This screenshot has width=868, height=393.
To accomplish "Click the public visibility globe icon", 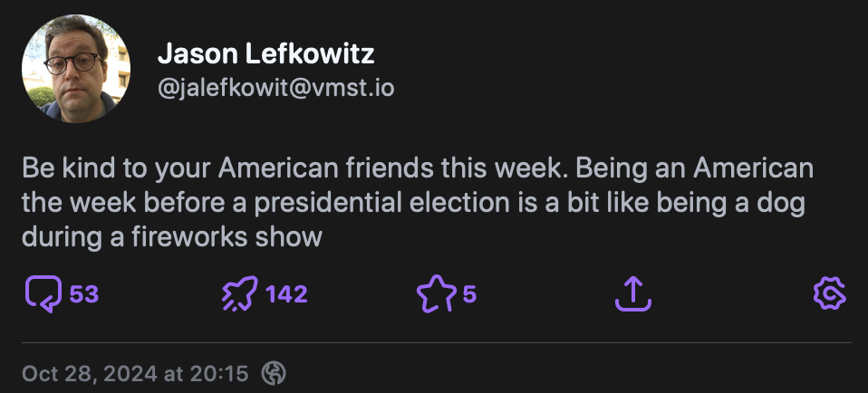I will pyautogui.click(x=274, y=372).
